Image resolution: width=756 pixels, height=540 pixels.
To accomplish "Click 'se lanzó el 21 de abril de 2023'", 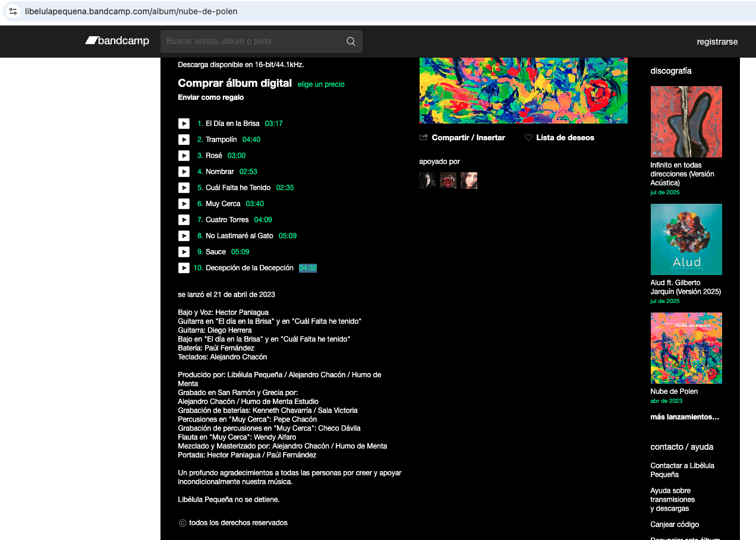I will (226, 294).
